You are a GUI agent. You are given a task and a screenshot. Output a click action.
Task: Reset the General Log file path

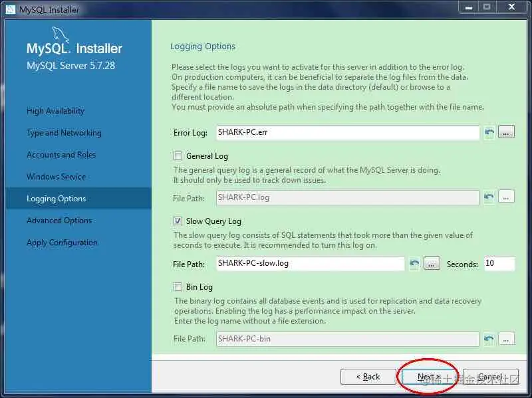(x=489, y=197)
